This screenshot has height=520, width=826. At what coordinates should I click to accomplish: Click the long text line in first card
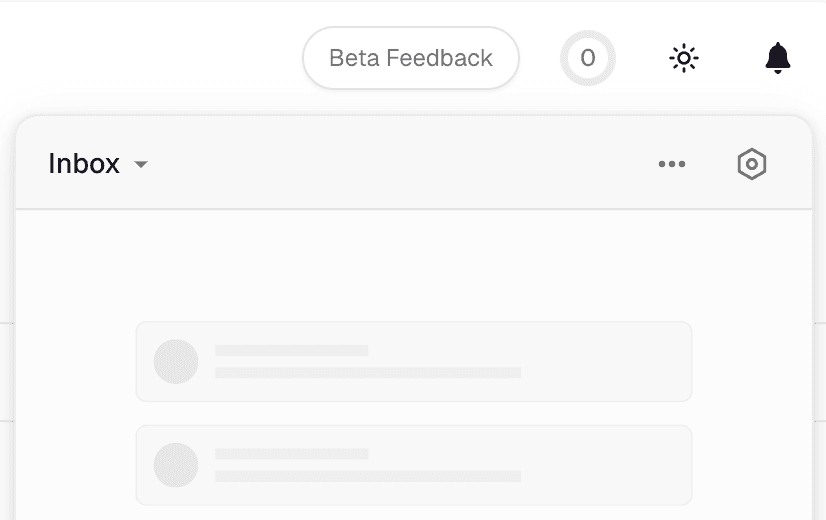point(368,373)
